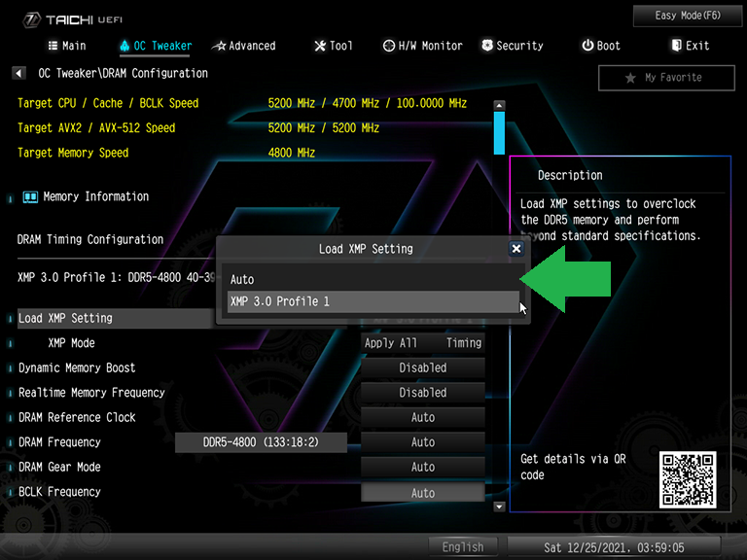Image resolution: width=747 pixels, height=560 pixels.
Task: Select the XMP Mode row label
Action: coord(71,343)
